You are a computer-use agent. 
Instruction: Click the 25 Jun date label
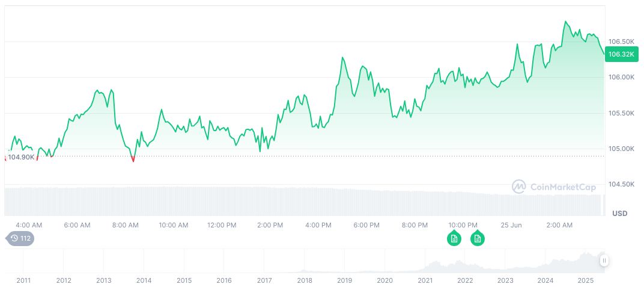click(512, 225)
